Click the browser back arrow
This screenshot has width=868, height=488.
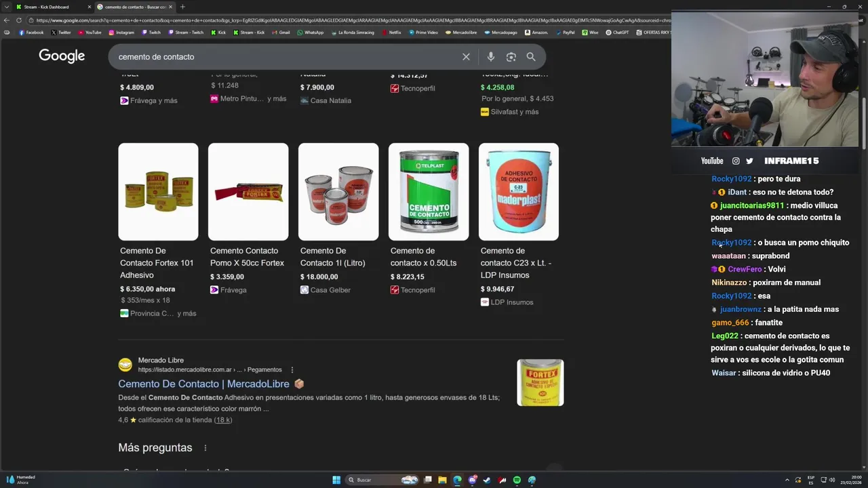(x=7, y=20)
